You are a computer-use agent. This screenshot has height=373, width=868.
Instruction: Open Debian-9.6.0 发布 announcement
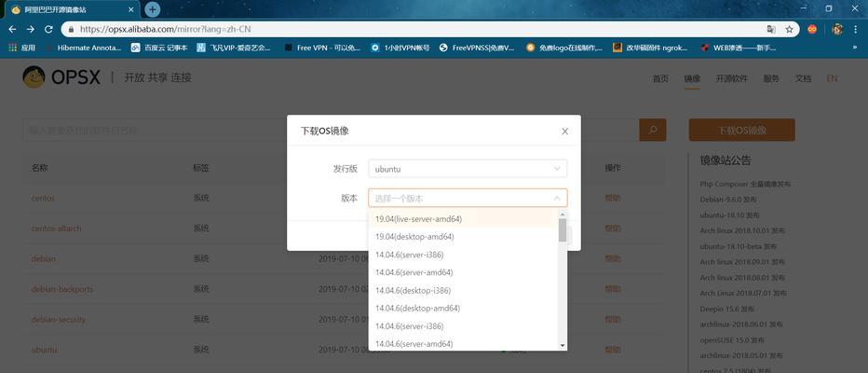click(727, 199)
